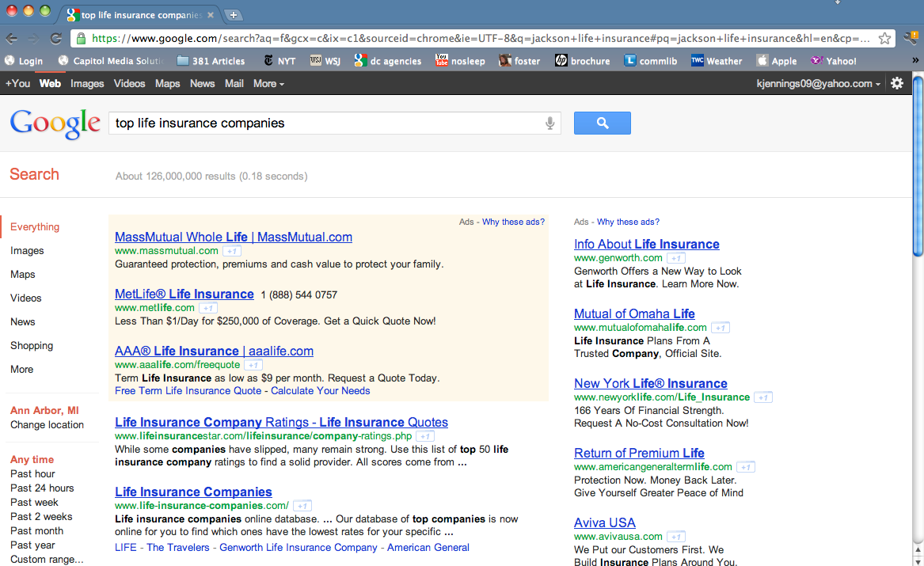Screen dimensions: 924x566
Task: Click +1 next to life-insurance-companies.com
Action: (302, 506)
